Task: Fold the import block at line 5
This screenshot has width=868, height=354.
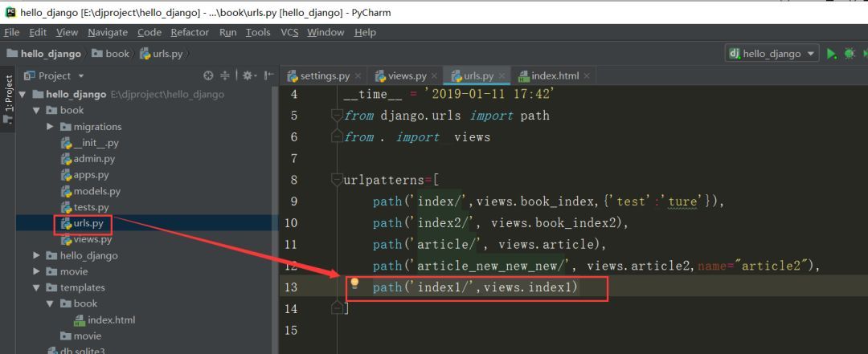Action: coord(336,116)
